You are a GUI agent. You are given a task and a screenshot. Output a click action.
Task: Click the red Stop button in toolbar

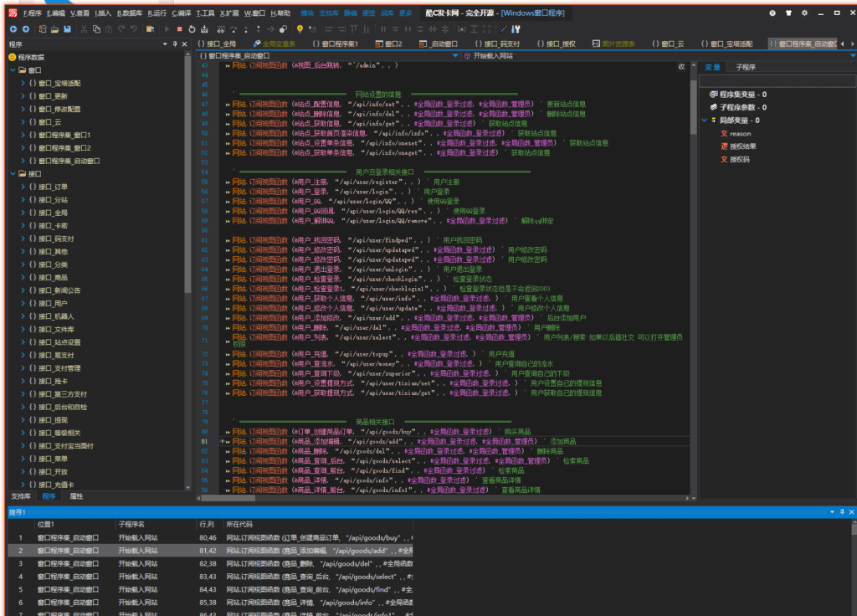[179, 29]
